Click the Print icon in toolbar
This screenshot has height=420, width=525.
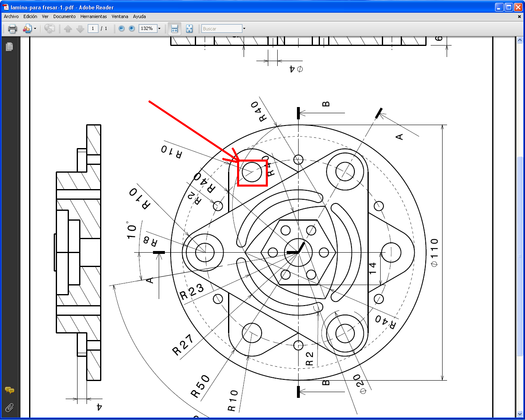click(13, 29)
